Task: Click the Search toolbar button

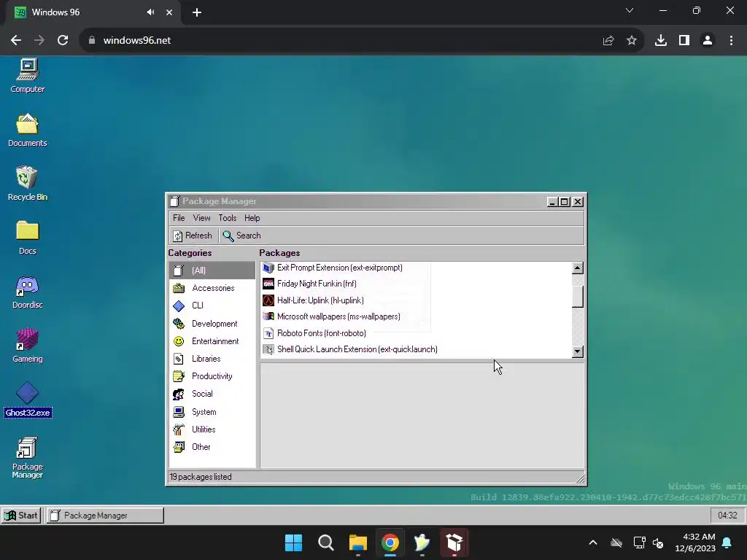Action: 242,236
